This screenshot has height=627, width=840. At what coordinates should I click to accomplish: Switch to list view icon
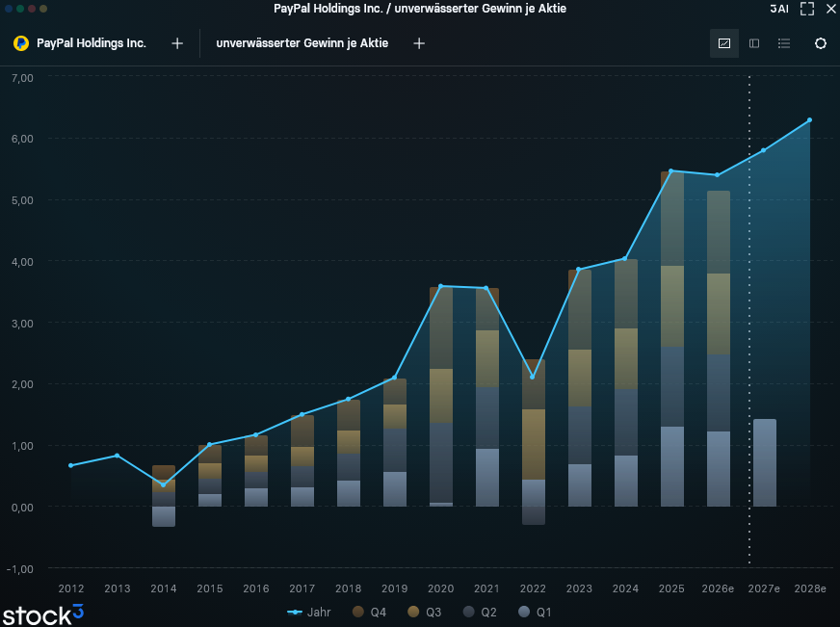(x=784, y=43)
